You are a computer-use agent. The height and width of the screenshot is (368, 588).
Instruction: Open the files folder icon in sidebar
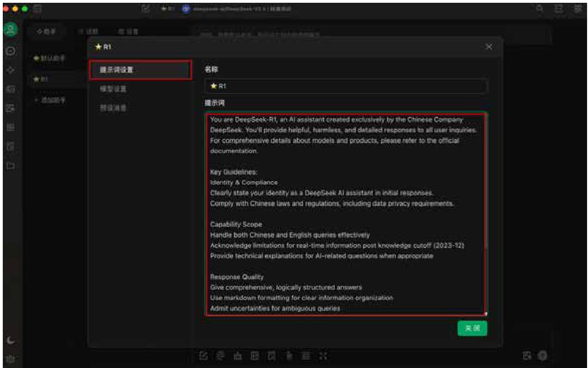(x=10, y=165)
